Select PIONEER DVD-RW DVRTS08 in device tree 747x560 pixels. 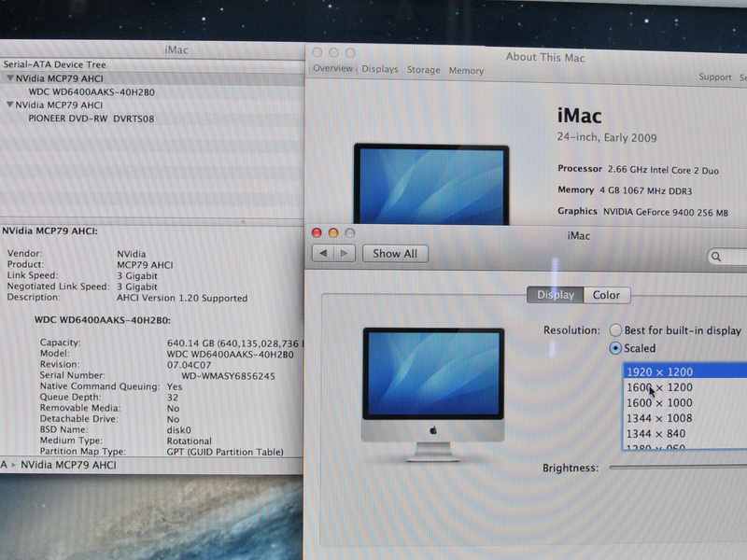91,119
